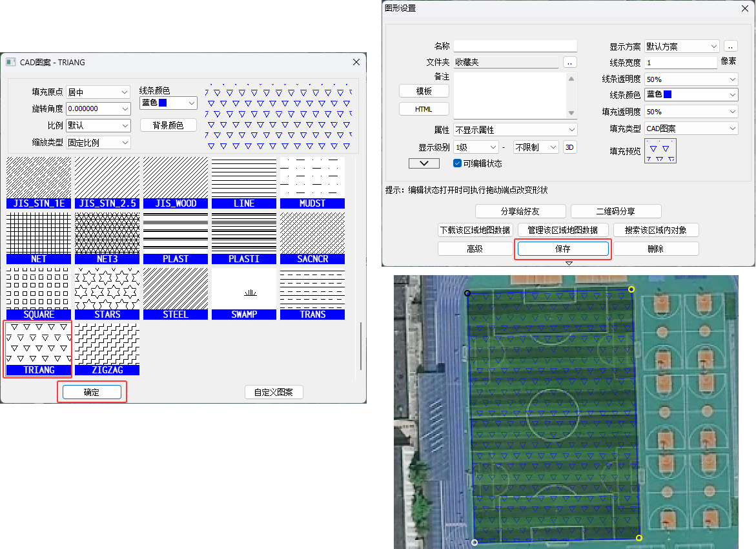Select the STEEL hatch pattern
Screen dimensions: 756x549
176,293
